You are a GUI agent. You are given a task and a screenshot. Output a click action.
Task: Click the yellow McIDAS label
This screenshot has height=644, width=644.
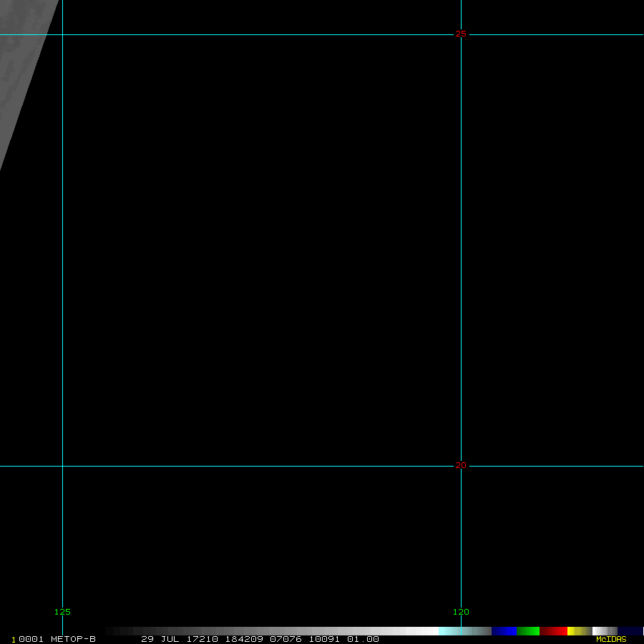(611, 639)
